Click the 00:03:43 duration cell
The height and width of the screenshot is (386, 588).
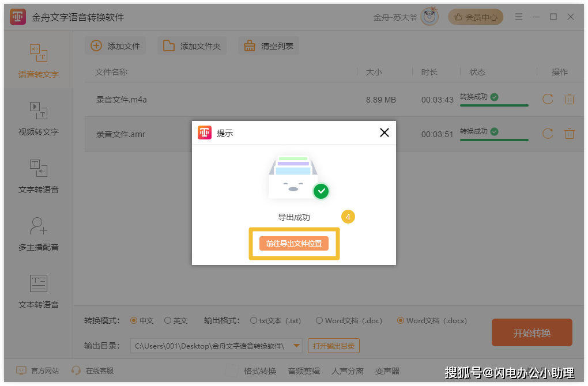tap(437, 100)
